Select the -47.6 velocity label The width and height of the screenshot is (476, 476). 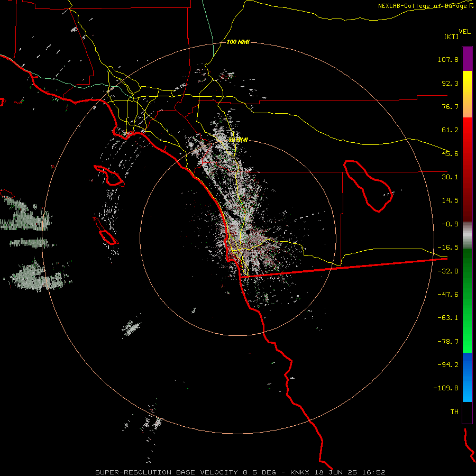(448, 295)
